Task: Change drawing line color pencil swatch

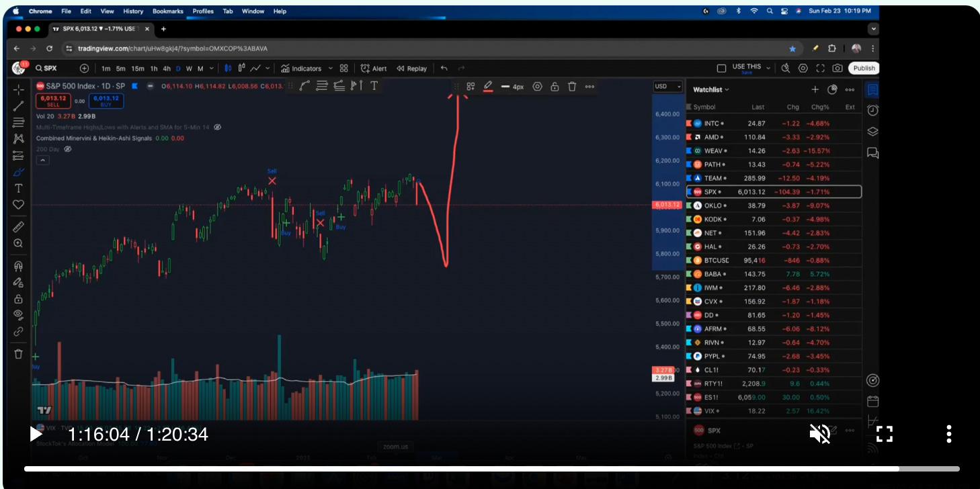Action: pyautogui.click(x=488, y=87)
